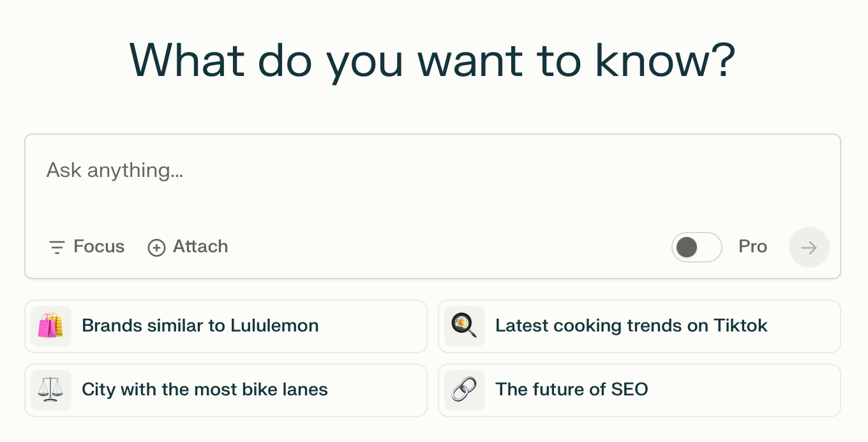This screenshot has width=868, height=442.
Task: Click the Focus filter icon
Action: [57, 247]
